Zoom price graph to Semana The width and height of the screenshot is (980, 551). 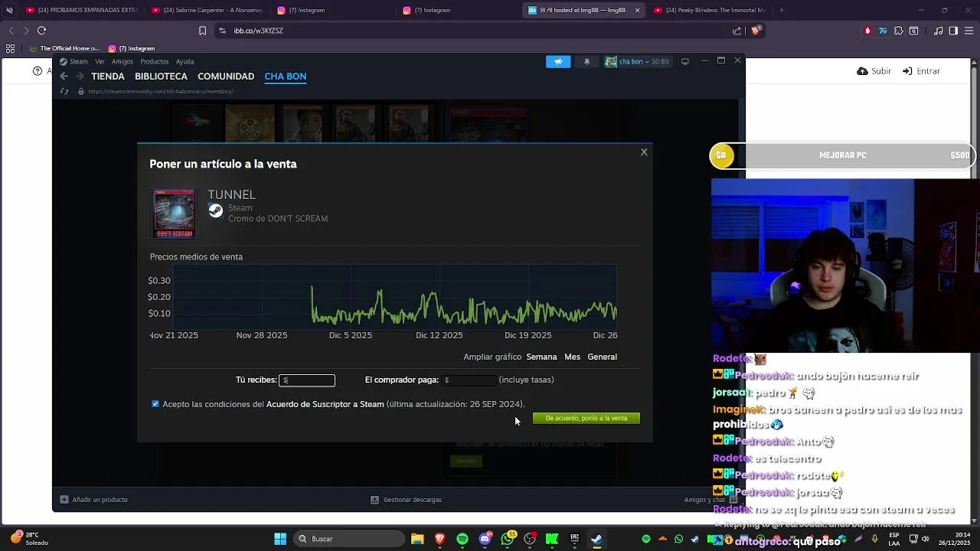(x=541, y=357)
